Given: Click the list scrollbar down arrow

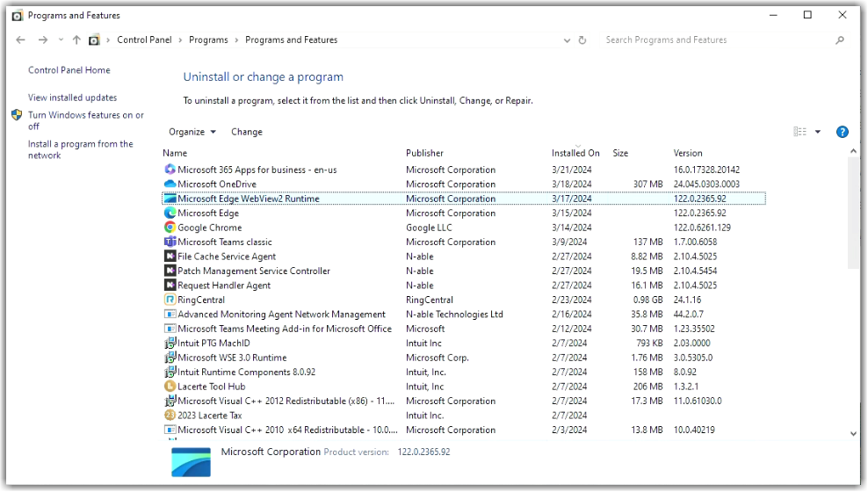Looking at the screenshot, I should click(853, 434).
